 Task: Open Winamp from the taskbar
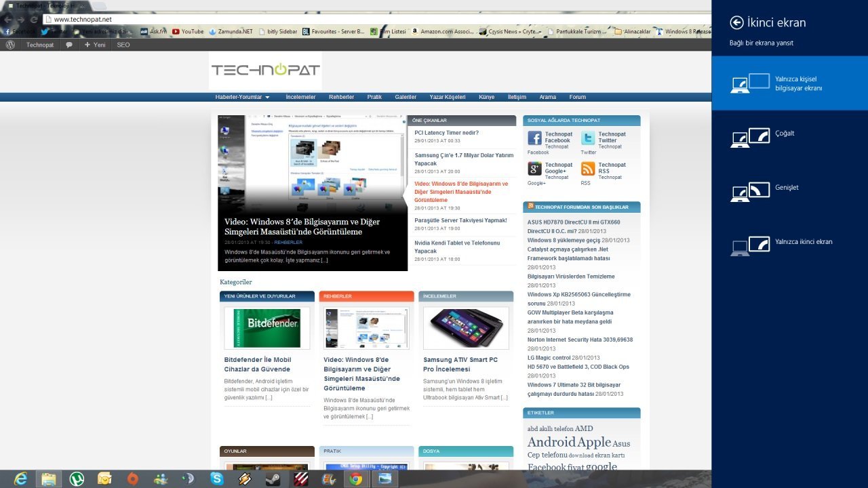click(x=245, y=479)
